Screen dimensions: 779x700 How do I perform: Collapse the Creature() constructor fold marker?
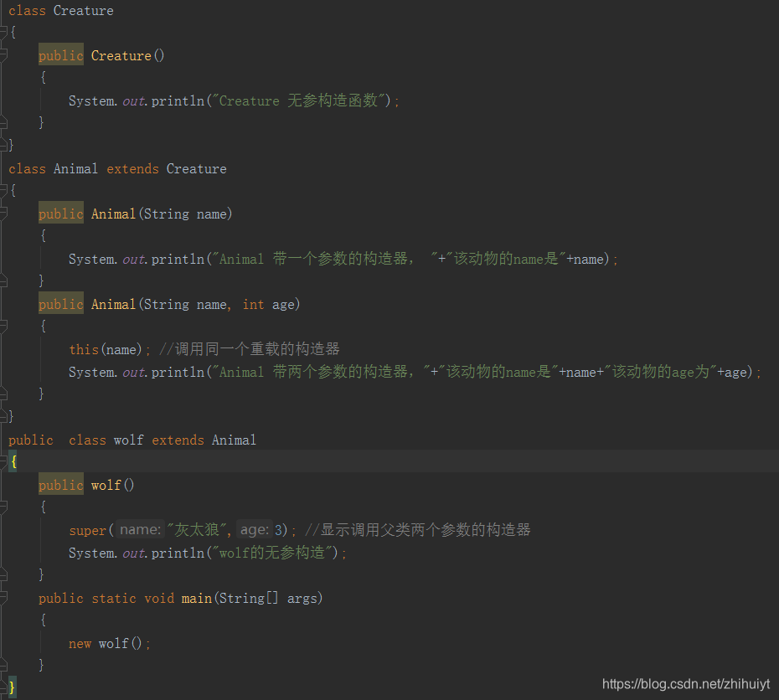point(3,55)
